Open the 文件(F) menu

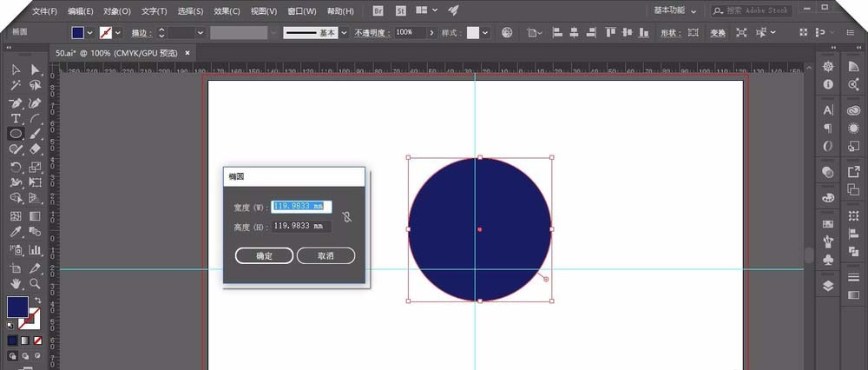(x=44, y=11)
